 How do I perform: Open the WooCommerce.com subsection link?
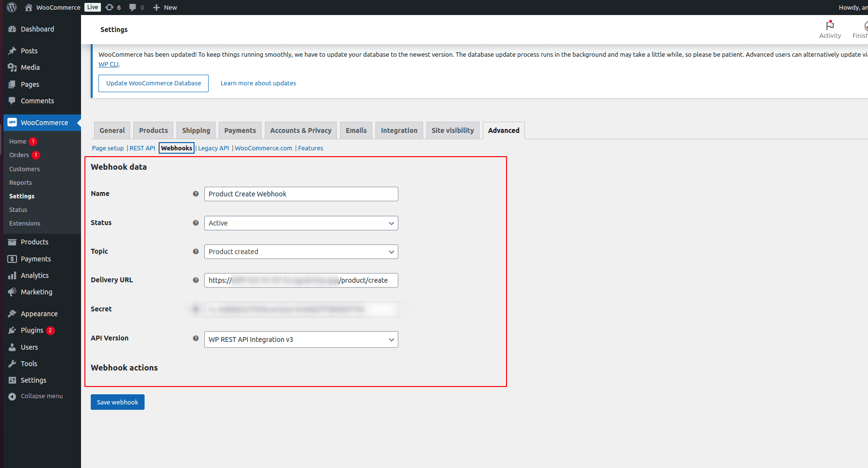tap(263, 148)
